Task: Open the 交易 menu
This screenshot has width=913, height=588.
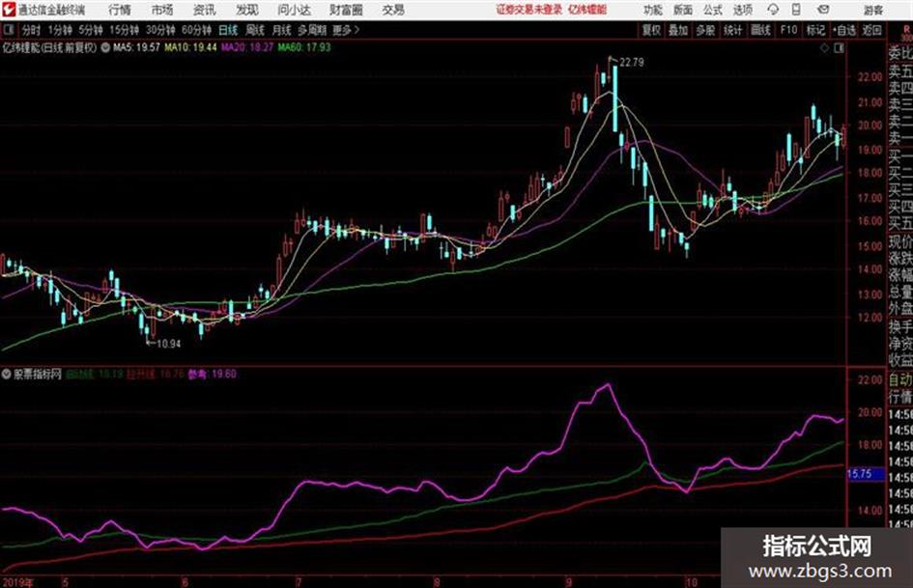Action: click(393, 10)
